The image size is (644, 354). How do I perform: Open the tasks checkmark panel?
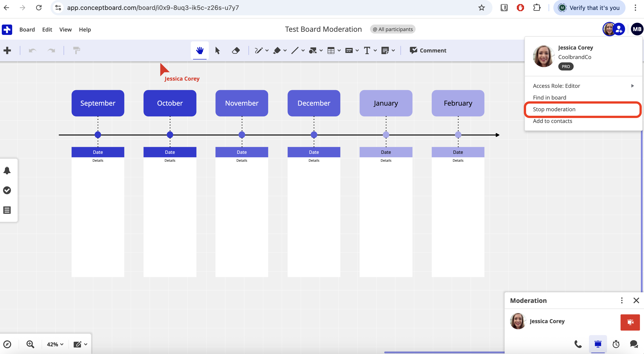(x=7, y=190)
